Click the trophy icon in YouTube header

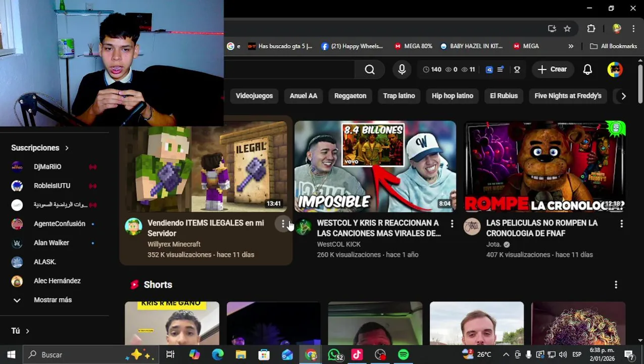517,70
